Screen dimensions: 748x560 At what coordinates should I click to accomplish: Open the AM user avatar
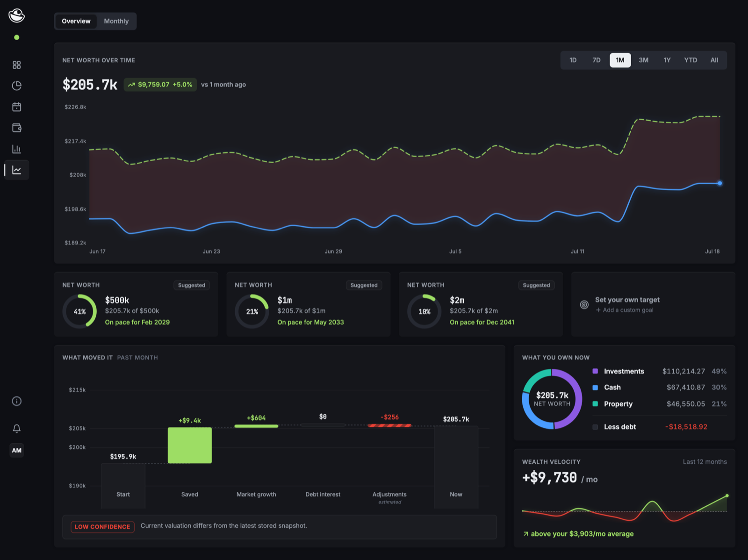tap(17, 450)
